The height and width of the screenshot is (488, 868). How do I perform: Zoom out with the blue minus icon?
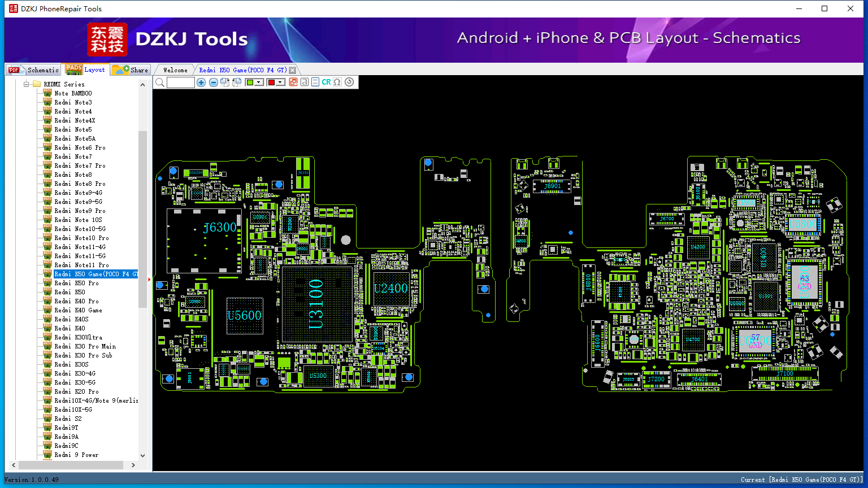[214, 82]
